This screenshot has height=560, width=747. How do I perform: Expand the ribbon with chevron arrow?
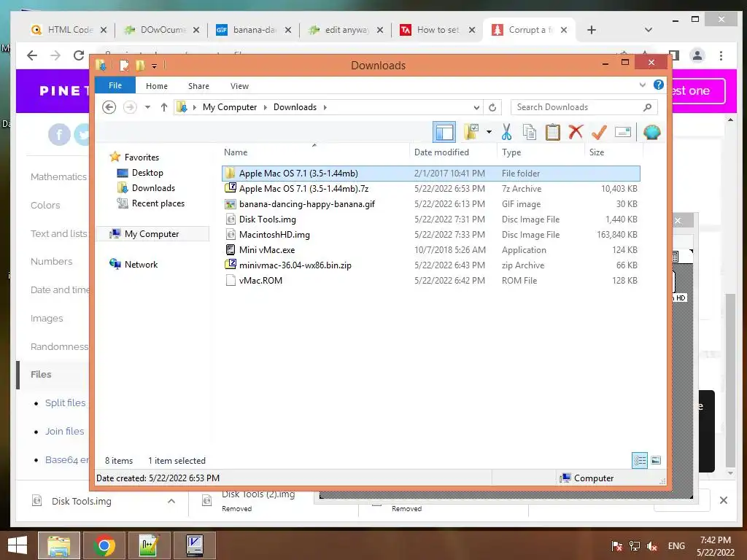tap(642, 85)
